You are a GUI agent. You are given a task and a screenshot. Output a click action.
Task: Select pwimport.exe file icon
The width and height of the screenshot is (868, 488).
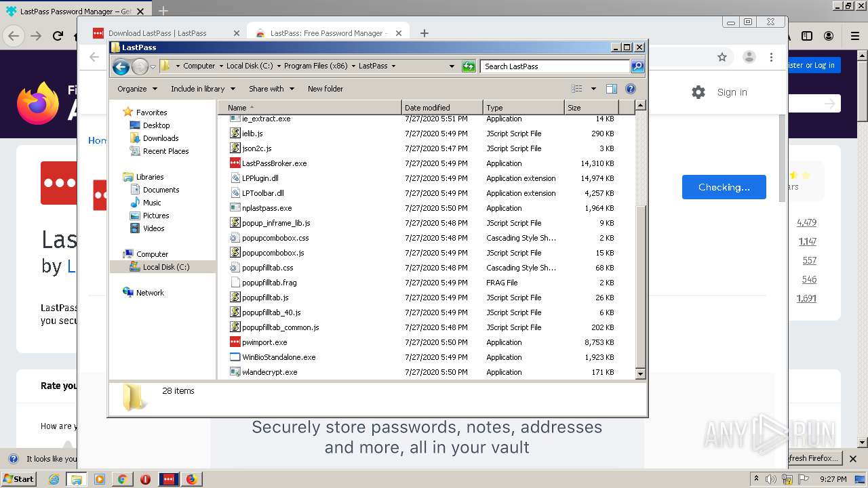(235, 342)
